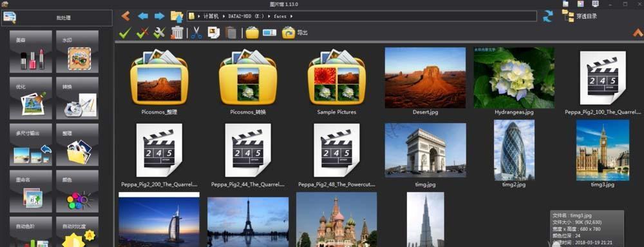This screenshot has width=644, height=247.
Task: Click the scissors cut icon
Action: tap(196, 32)
